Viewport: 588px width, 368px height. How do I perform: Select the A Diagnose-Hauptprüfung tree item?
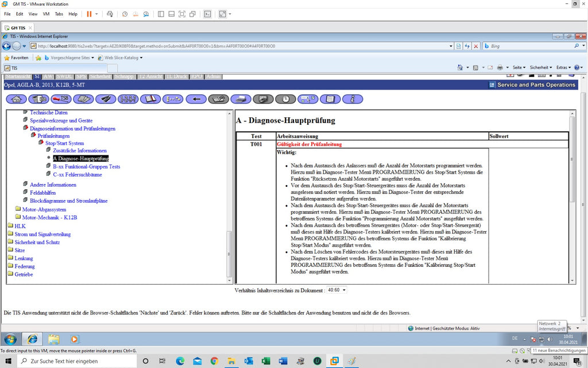click(x=80, y=159)
